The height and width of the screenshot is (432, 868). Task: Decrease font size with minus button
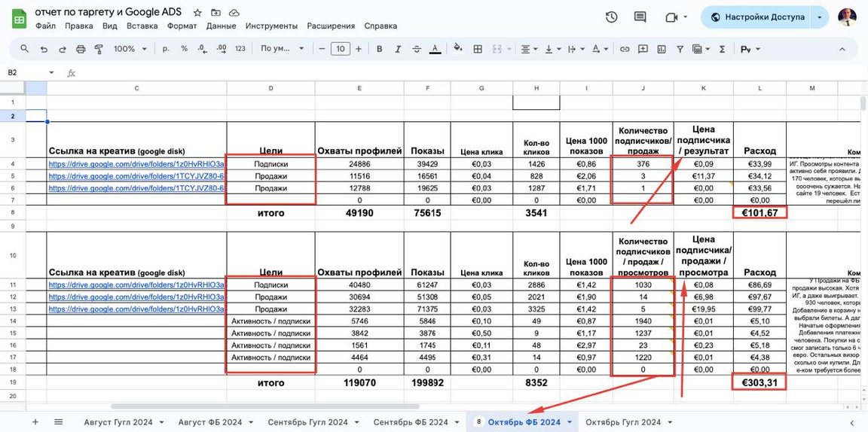[322, 49]
